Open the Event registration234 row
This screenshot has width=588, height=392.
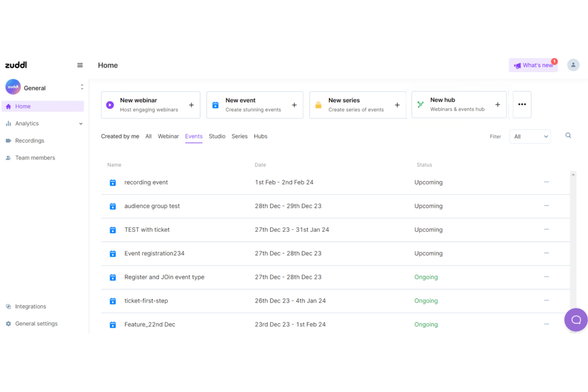coord(335,253)
